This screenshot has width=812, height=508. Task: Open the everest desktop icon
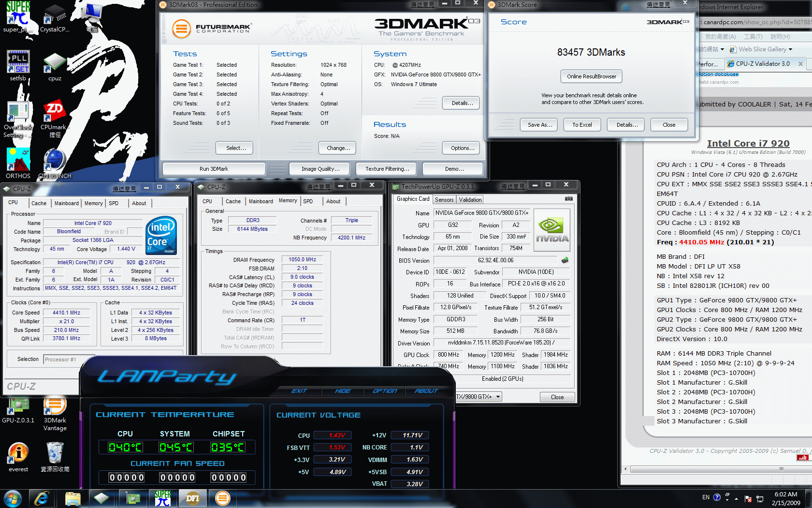tap(18, 457)
